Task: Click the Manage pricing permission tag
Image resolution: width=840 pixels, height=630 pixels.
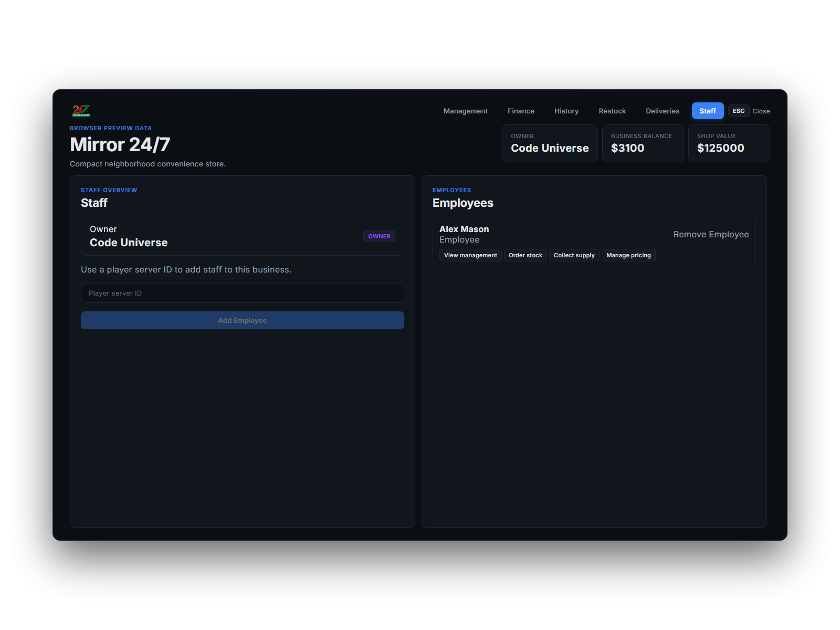Action: pos(628,255)
